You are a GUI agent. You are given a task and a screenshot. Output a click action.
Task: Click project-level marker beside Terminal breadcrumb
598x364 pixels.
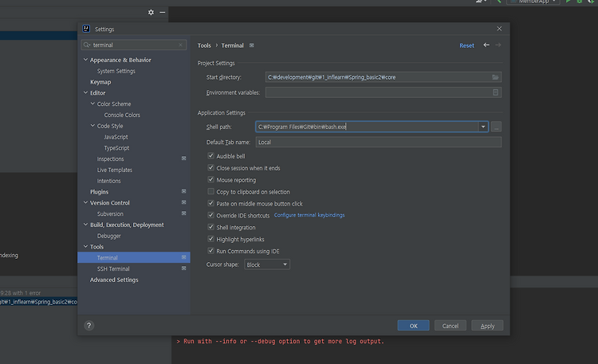point(252,45)
